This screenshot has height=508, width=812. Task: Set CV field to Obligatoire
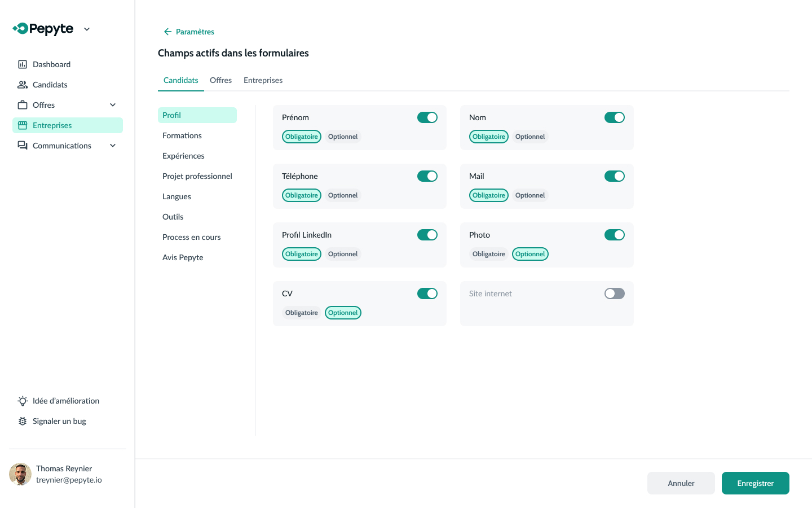pos(301,313)
